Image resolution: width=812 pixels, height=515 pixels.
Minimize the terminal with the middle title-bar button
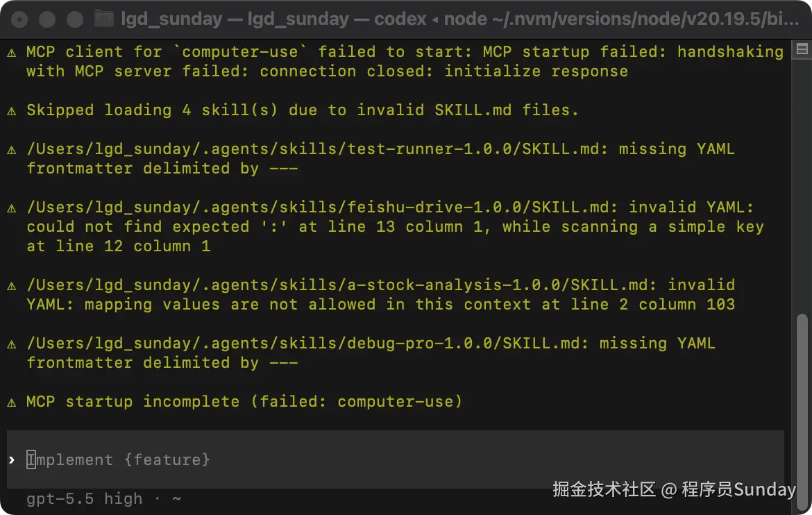click(x=47, y=19)
